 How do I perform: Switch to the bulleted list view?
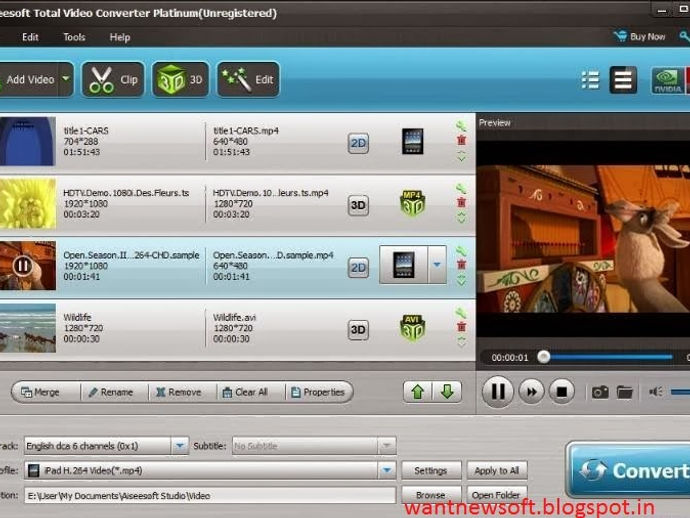590,80
